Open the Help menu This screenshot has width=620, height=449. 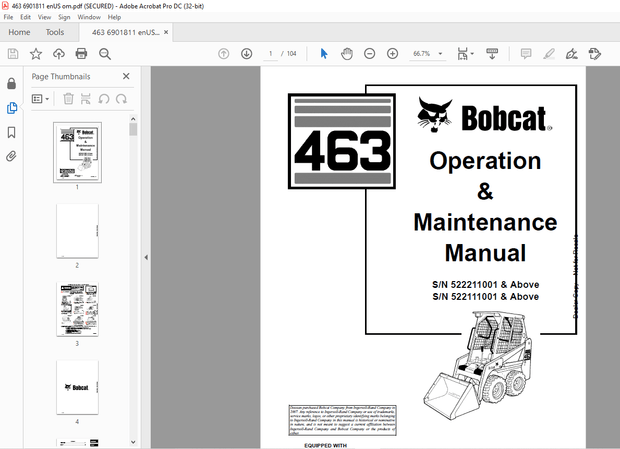point(114,17)
